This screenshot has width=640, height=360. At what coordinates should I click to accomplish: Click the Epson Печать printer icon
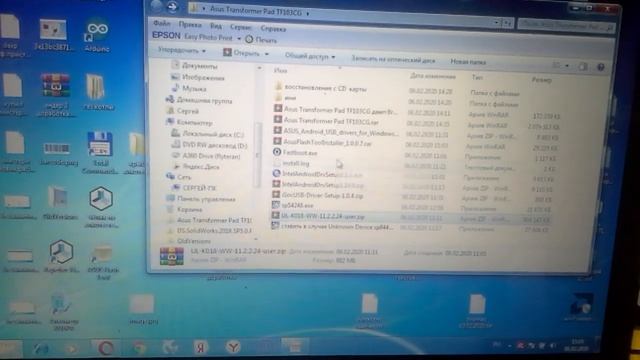pos(249,39)
